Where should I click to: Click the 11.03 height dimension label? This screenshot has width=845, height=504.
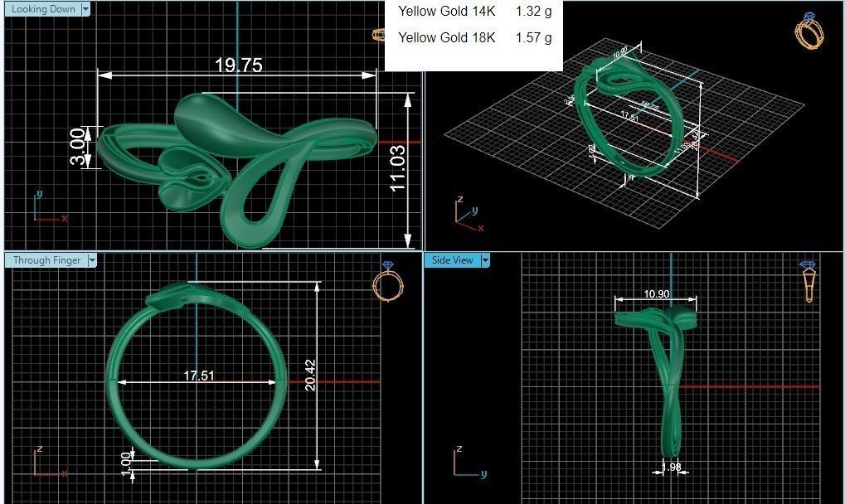pos(398,168)
